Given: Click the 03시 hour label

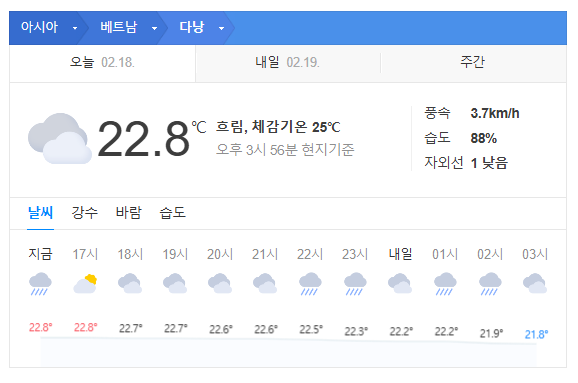Looking at the screenshot, I should pyautogui.click(x=535, y=254).
